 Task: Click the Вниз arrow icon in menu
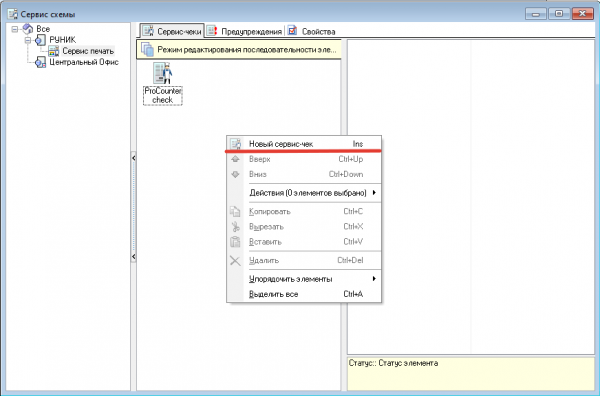(x=235, y=174)
